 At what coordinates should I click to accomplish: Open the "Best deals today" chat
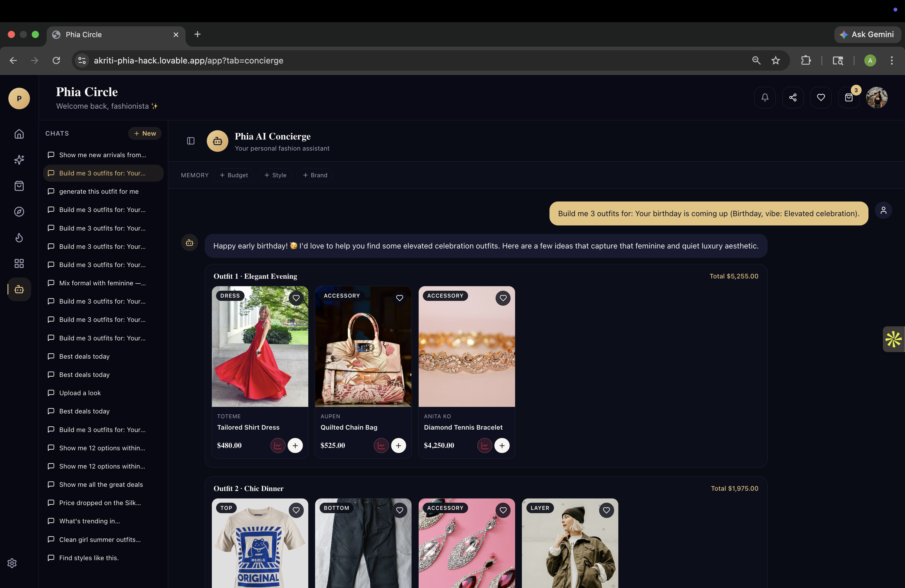(84, 356)
